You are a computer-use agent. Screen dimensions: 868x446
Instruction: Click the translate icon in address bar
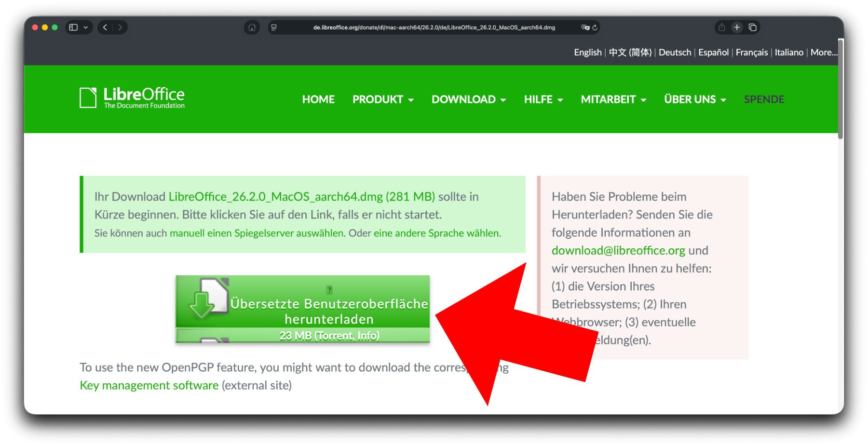coord(585,27)
